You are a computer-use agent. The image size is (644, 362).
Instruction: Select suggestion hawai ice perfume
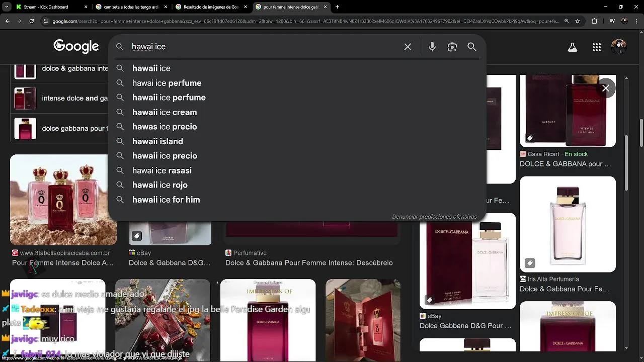[x=297, y=83]
